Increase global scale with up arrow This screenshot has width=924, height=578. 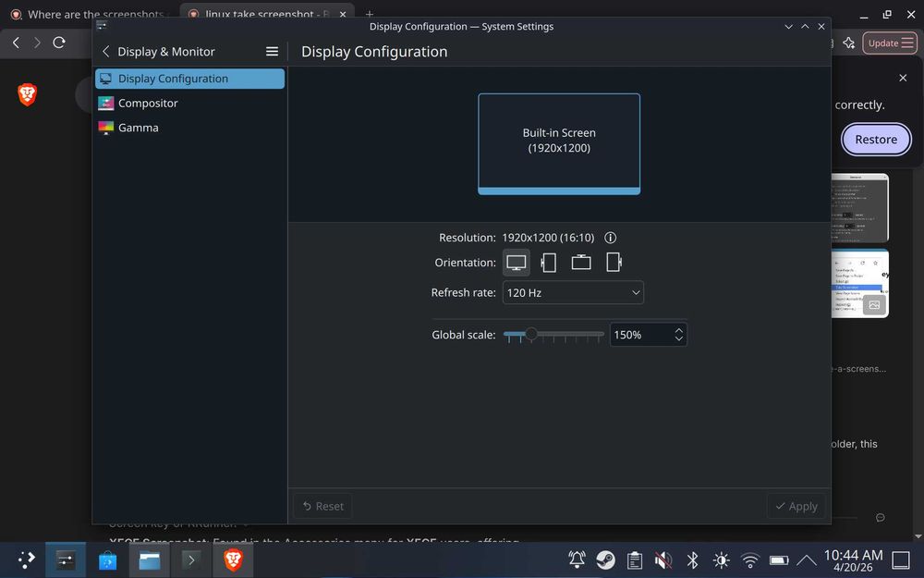pyautogui.click(x=679, y=331)
